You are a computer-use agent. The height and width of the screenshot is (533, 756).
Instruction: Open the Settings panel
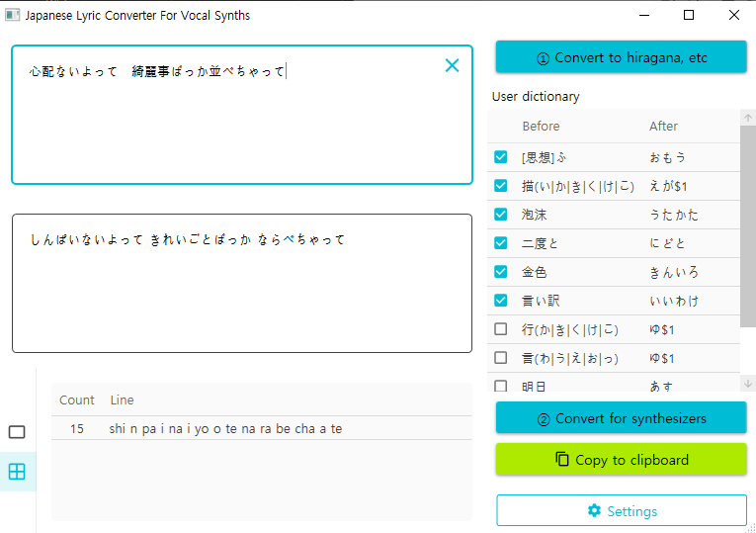tap(621, 511)
